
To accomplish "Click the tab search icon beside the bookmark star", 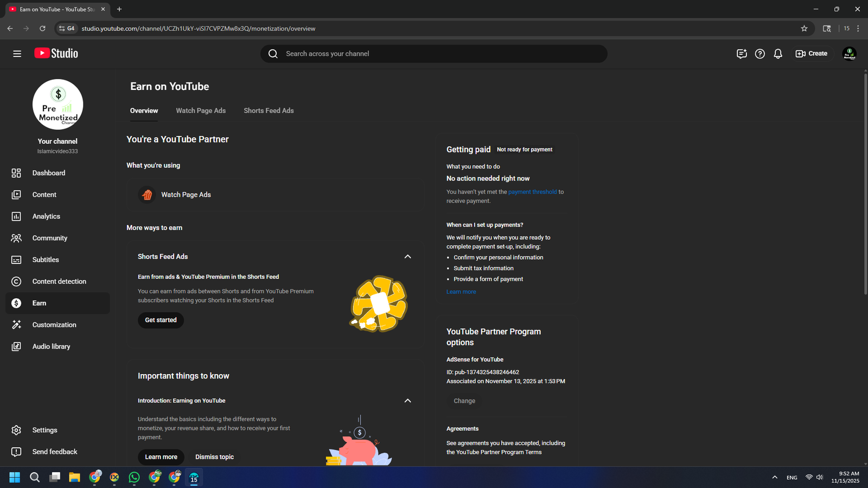I will pos(827,29).
